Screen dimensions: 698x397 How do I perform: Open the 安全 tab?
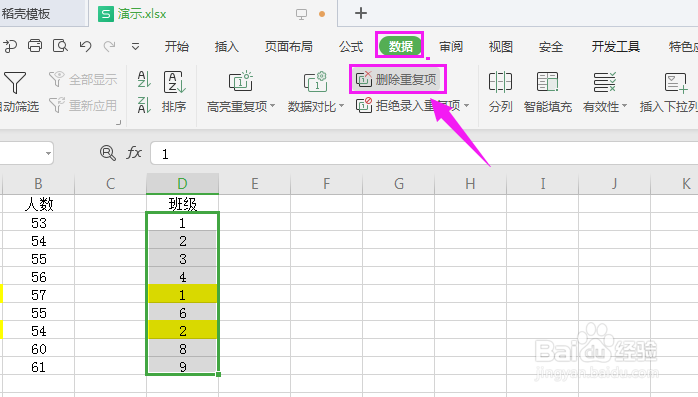click(551, 46)
